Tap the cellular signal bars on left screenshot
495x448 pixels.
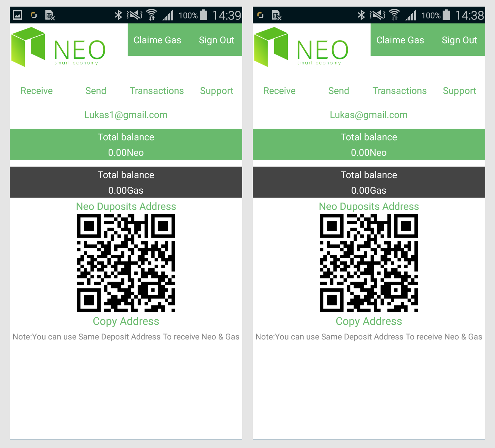pyautogui.click(x=168, y=15)
